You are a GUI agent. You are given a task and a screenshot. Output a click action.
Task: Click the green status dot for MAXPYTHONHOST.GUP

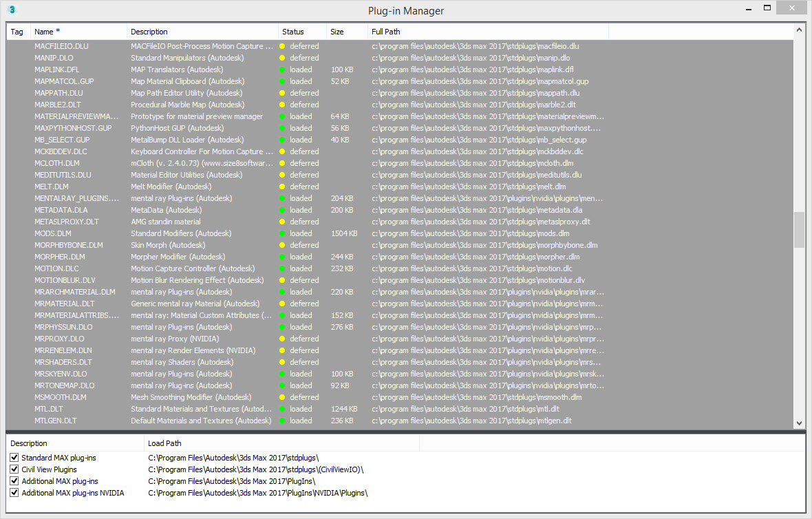[x=282, y=128]
